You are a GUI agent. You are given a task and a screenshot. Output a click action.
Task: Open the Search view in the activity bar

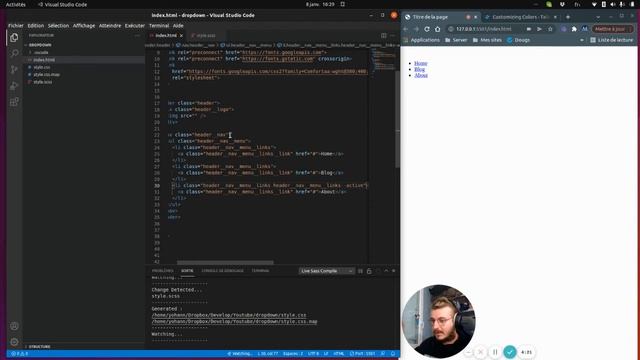[14, 53]
